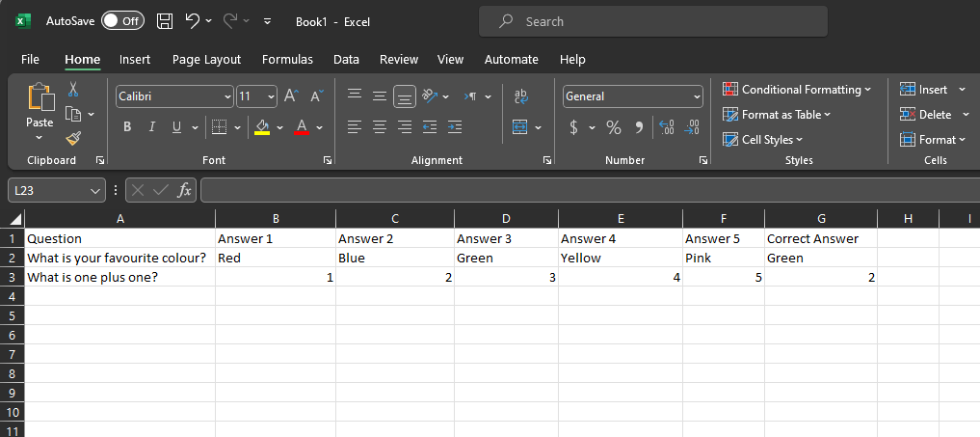The image size is (980, 437).
Task: Click the Paste clipboard icon
Action: point(40,97)
